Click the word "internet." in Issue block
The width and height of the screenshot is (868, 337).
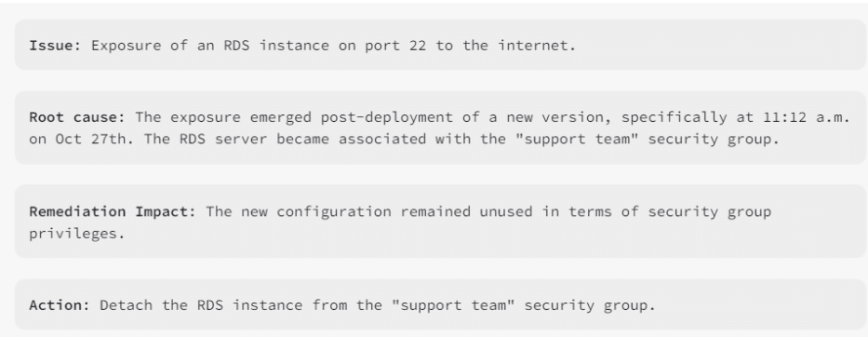point(537,46)
